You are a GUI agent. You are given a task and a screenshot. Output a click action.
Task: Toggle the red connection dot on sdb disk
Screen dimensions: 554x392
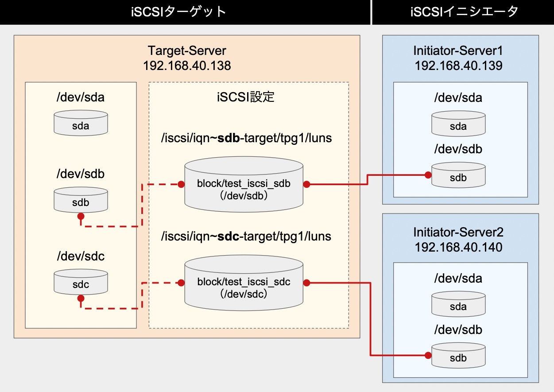[x=80, y=217]
